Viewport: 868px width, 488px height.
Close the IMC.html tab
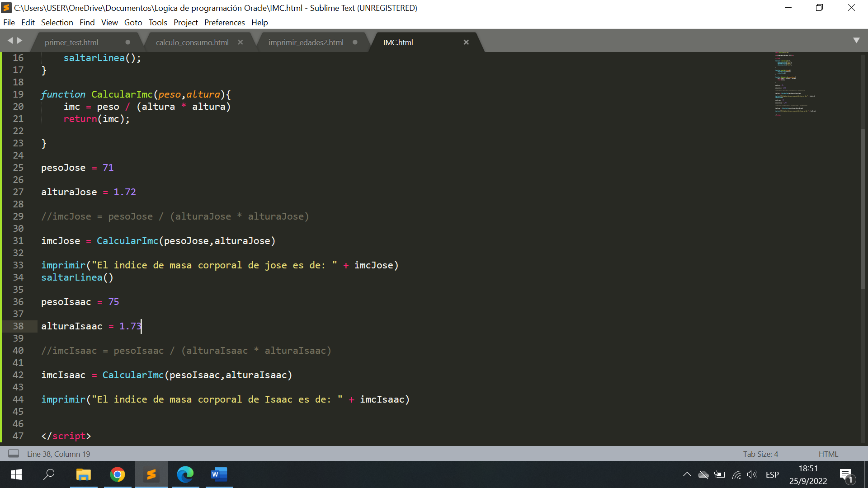coord(466,42)
